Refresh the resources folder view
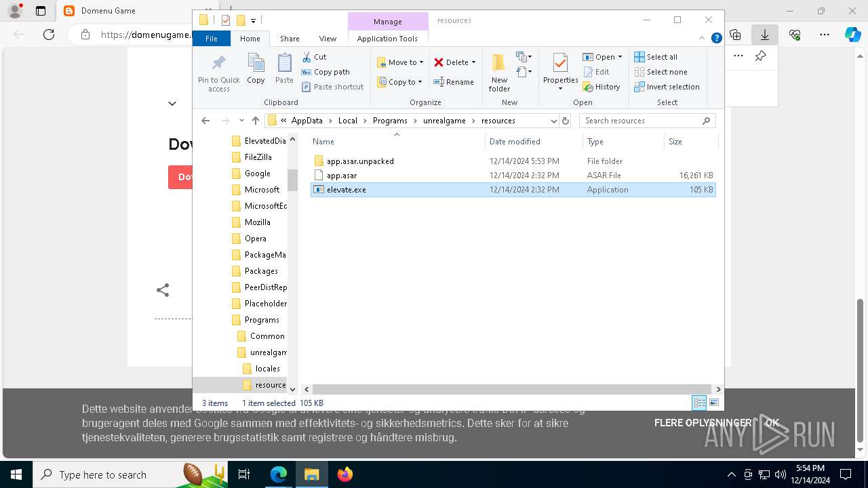Viewport: 868px width, 488px height. (x=566, y=121)
